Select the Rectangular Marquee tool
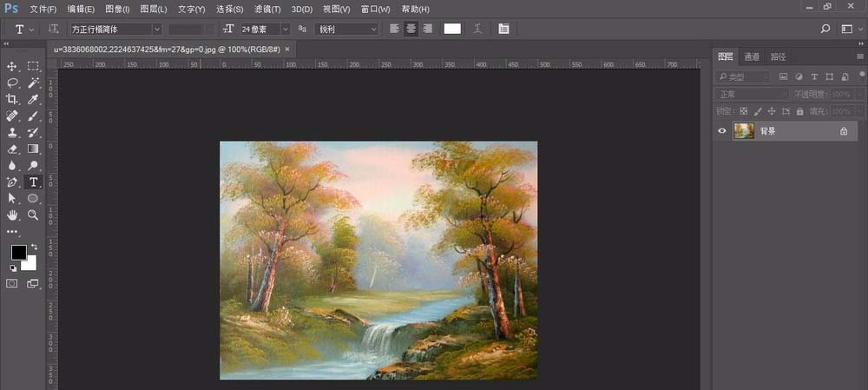Image resolution: width=868 pixels, height=390 pixels. 33,67
